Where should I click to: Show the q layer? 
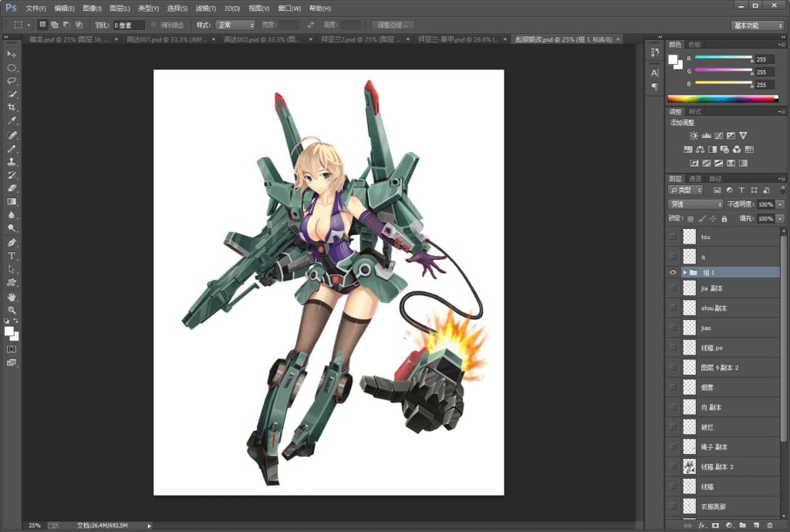673,257
